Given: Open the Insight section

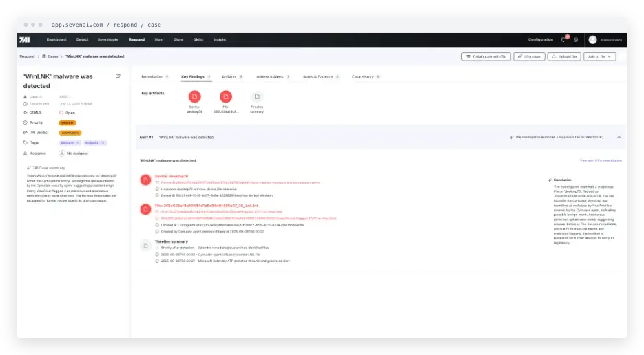Looking at the screenshot, I should pos(220,40).
